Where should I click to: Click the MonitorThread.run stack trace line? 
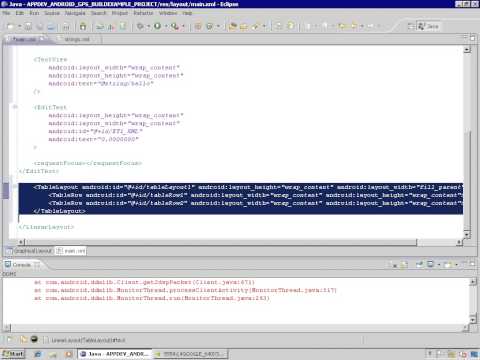152,298
